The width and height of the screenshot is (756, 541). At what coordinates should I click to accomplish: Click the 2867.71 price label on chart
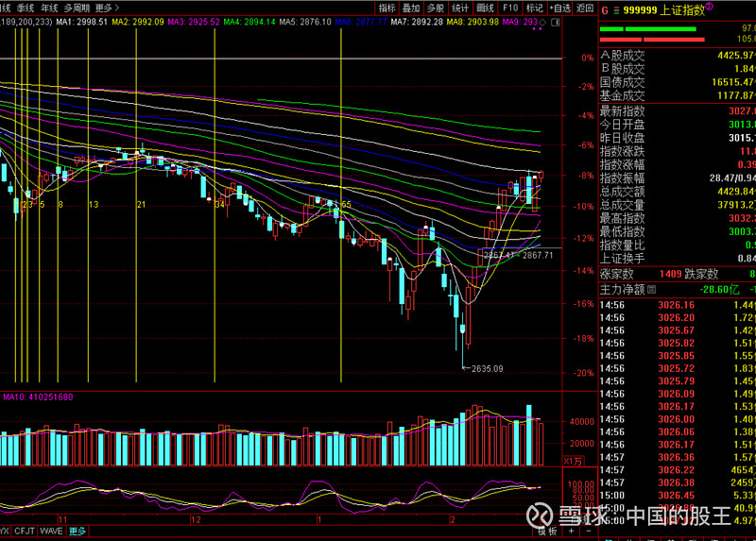tap(538, 255)
